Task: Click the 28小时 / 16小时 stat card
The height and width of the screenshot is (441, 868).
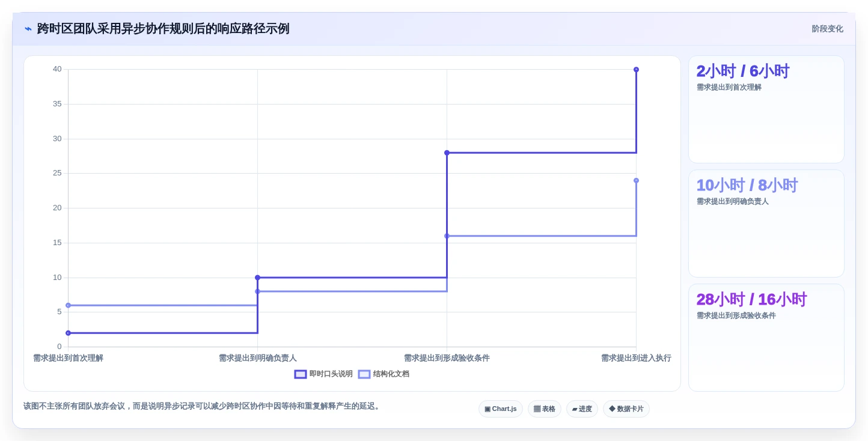Action: (766, 338)
